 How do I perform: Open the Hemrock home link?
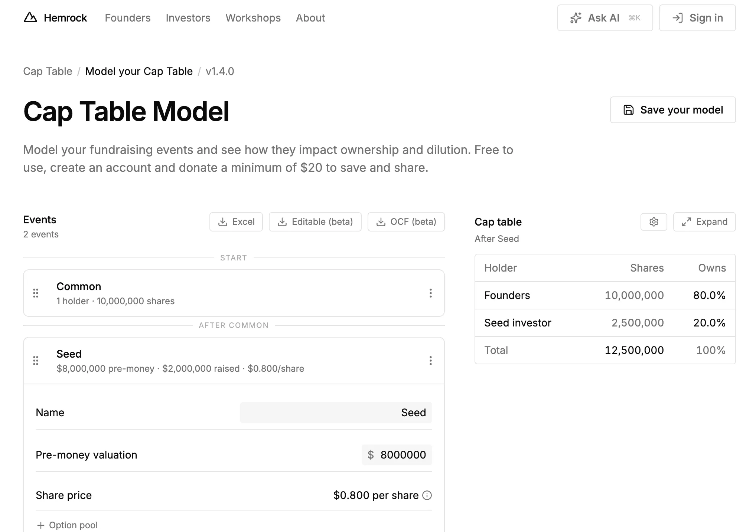coord(55,18)
